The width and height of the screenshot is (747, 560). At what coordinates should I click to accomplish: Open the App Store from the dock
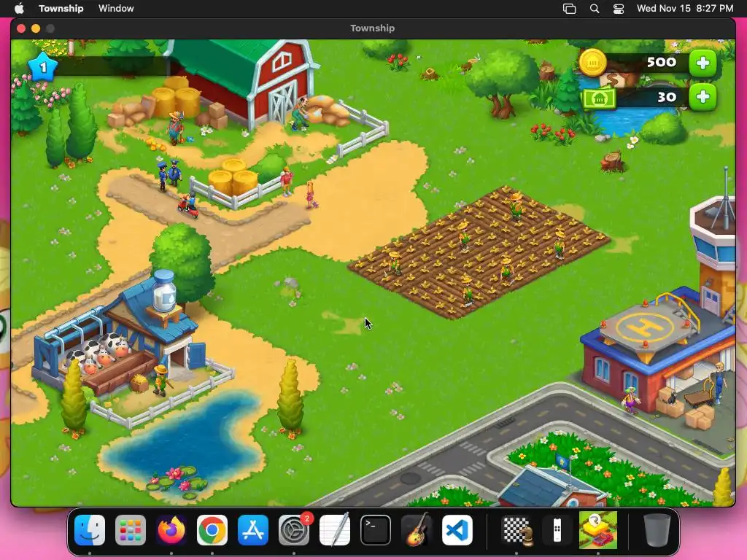253,529
